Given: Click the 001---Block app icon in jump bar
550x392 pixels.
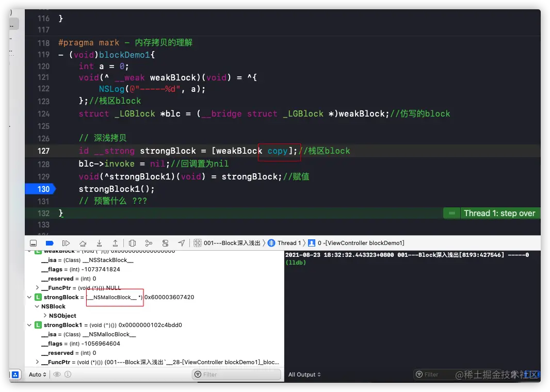Looking at the screenshot, I should 198,243.
